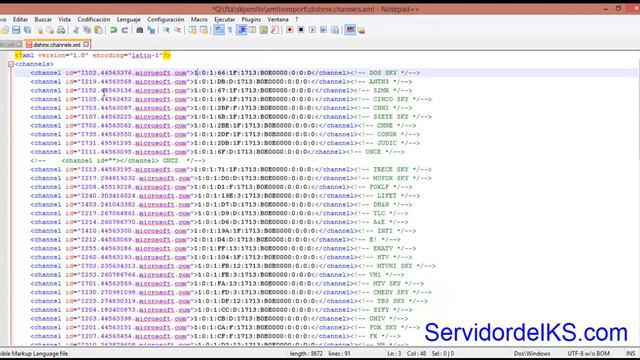Start macro recording with red dot icon
Viewport: 640px width, 360px height.
click(289, 30)
